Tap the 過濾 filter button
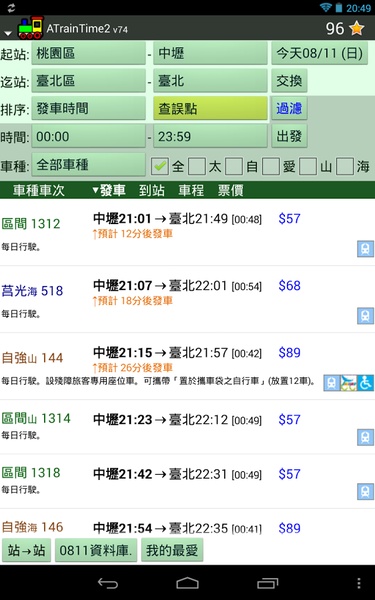This screenshot has width=375, height=600. [x=289, y=109]
